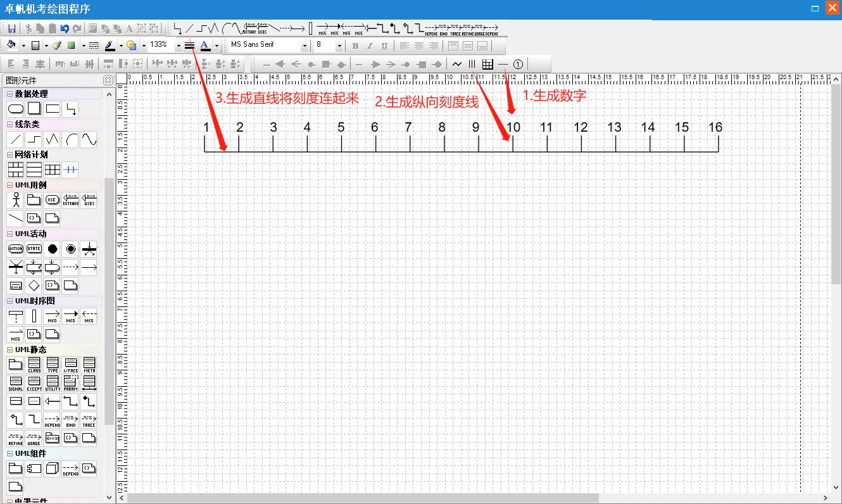The height and width of the screenshot is (504, 842).
Task: Click the Save icon in the toolbar
Action: pyautogui.click(x=11, y=28)
